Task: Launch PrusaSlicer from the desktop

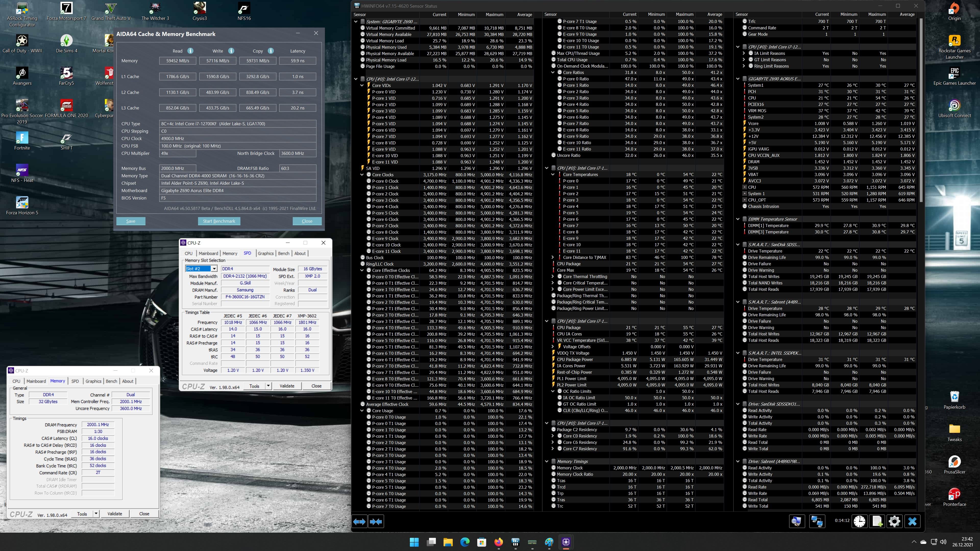Action: tap(954, 465)
